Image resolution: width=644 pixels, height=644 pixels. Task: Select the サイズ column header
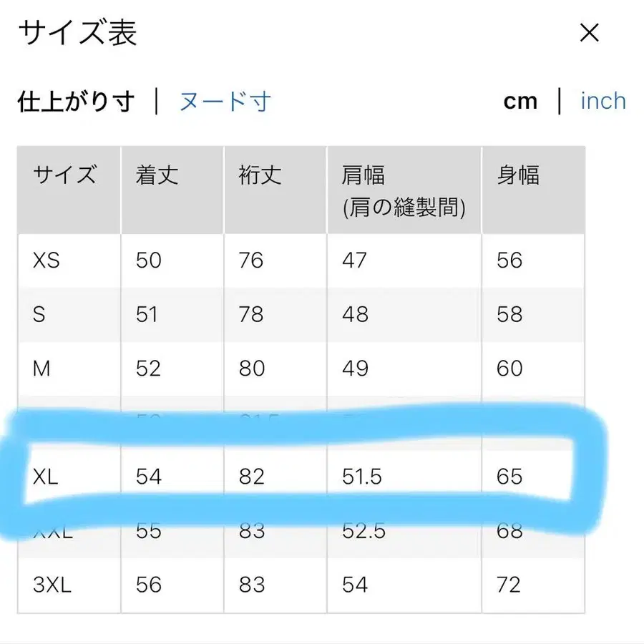tap(67, 175)
